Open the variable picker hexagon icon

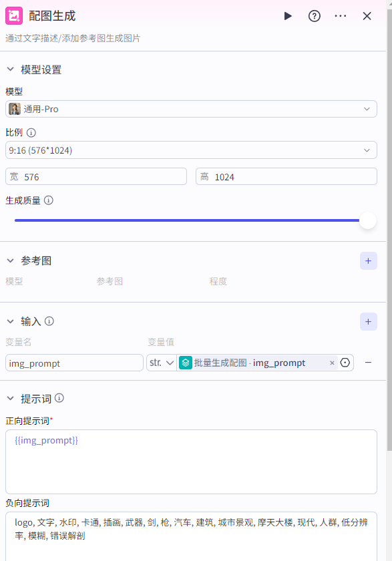(x=345, y=363)
